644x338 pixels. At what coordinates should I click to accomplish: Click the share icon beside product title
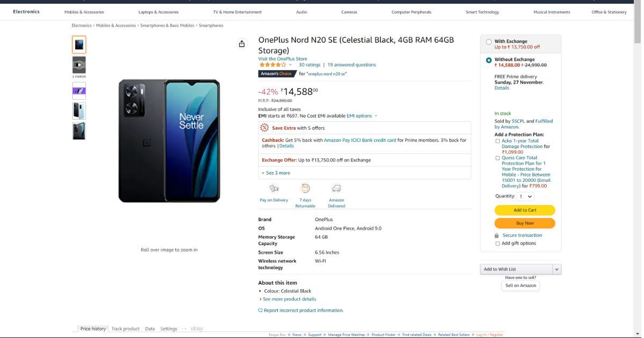point(242,43)
